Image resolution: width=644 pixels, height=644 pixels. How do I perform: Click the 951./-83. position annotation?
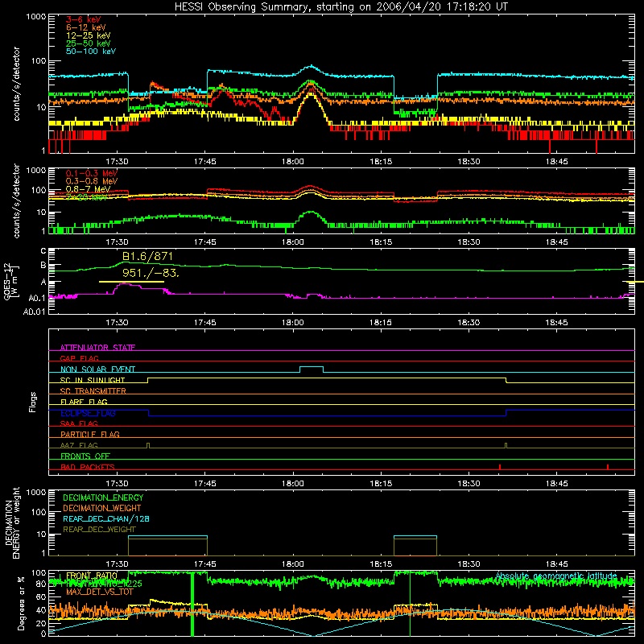(x=151, y=273)
